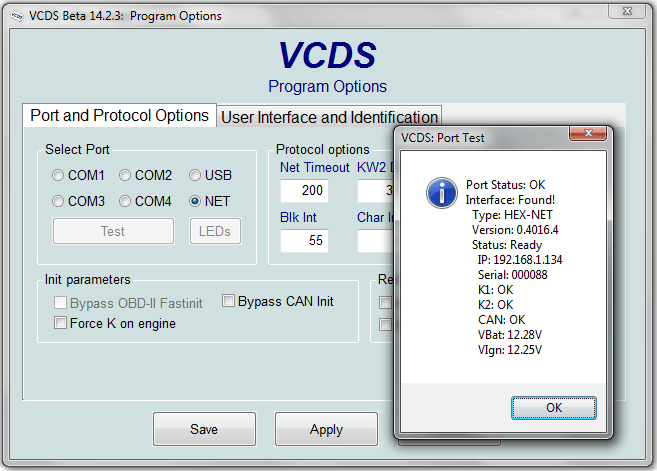This screenshot has width=657, height=471.
Task: Click the Select Port group label
Action: click(x=77, y=149)
